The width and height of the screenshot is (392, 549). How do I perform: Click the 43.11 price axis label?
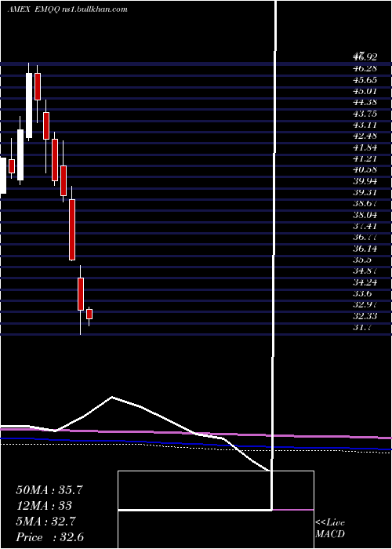tap(365, 125)
